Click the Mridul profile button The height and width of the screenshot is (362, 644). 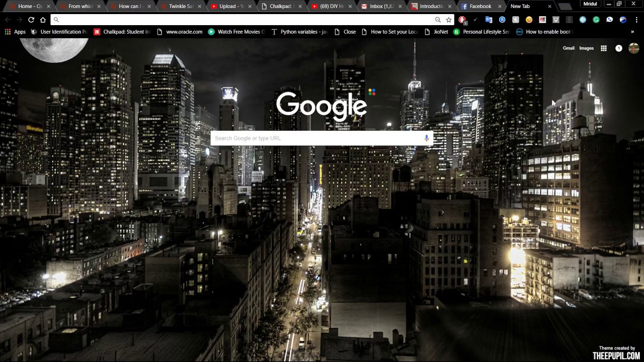591,4
